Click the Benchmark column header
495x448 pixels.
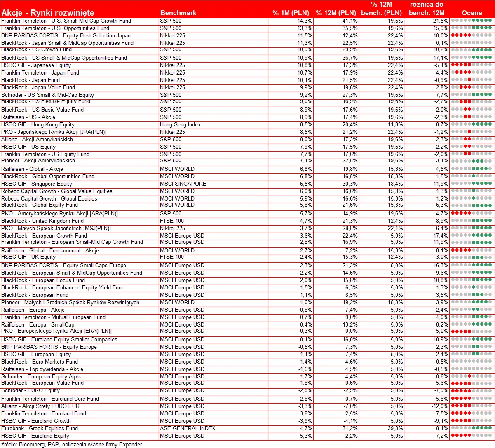[x=178, y=13]
